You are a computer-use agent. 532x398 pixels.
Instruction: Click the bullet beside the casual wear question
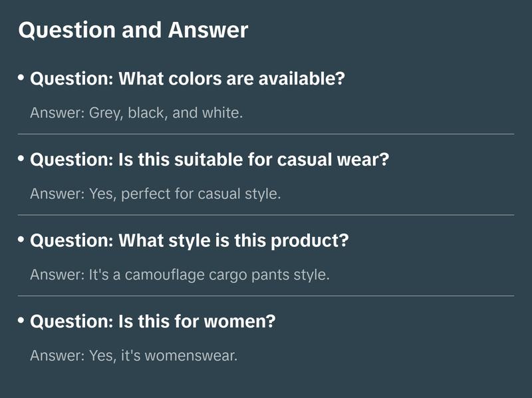[x=21, y=159]
